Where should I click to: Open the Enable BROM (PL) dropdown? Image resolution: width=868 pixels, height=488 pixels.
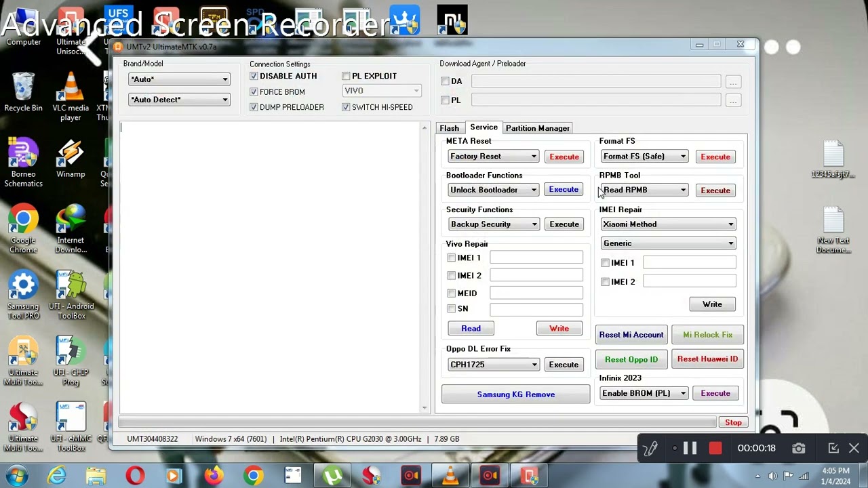[x=644, y=393]
